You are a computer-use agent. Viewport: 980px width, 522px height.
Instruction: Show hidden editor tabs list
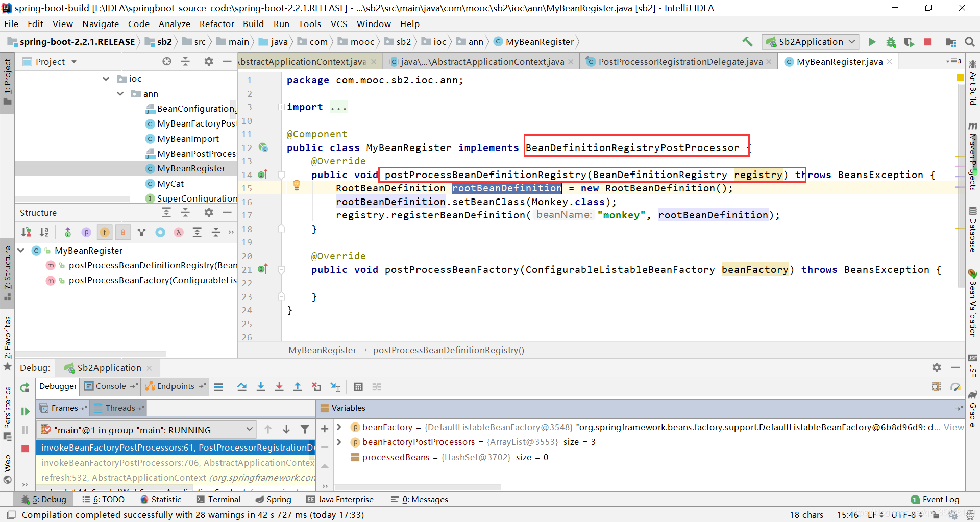tap(953, 61)
